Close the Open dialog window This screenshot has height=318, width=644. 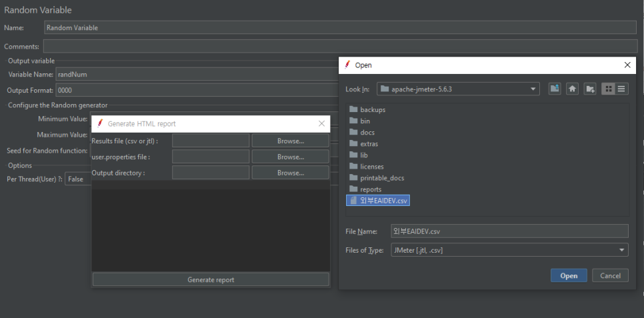(627, 65)
